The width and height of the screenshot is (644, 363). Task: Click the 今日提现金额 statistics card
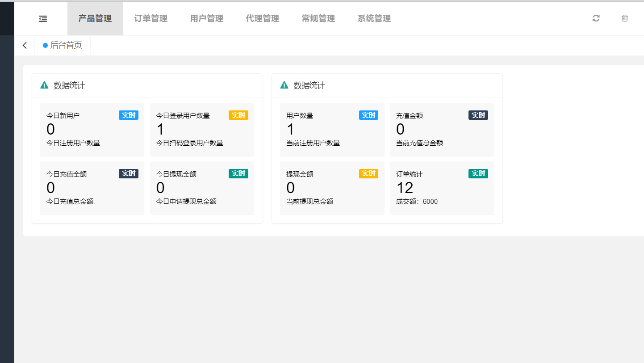(202, 188)
